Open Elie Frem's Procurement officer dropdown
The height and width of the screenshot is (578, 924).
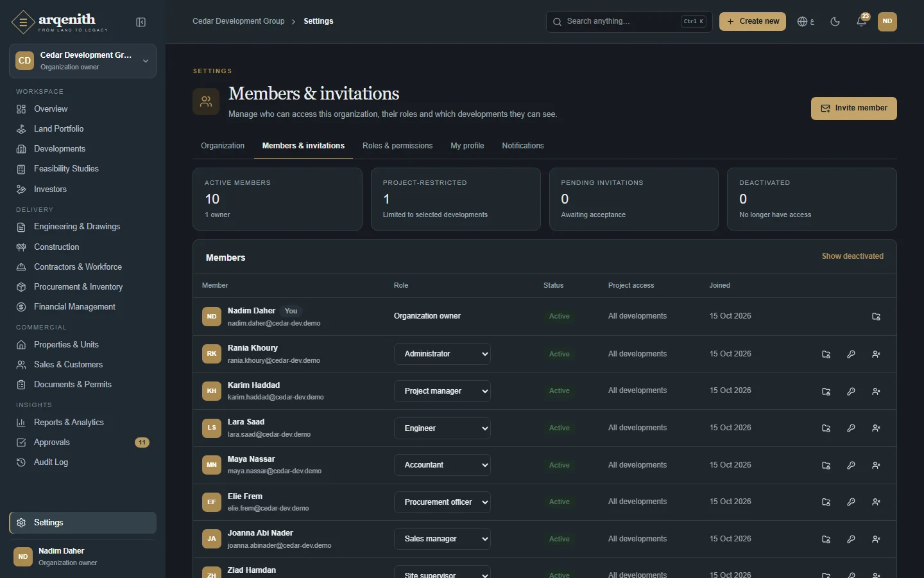(442, 502)
